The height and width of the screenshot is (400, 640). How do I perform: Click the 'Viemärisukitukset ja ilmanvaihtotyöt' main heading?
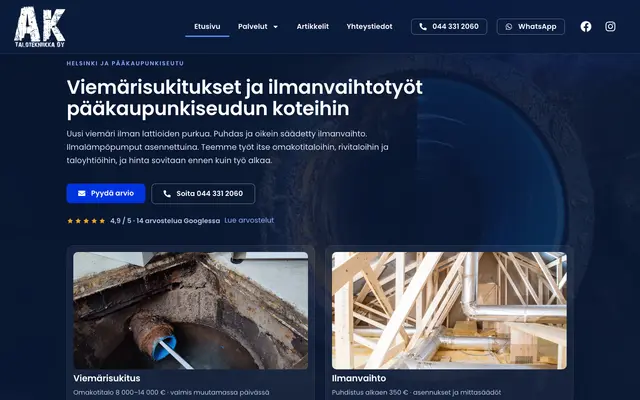pos(244,98)
